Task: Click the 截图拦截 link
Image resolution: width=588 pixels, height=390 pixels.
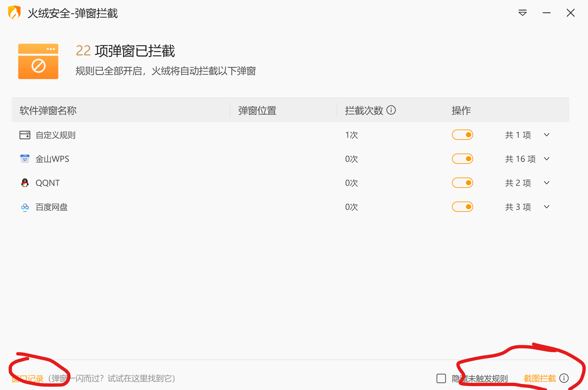Action: (x=540, y=378)
